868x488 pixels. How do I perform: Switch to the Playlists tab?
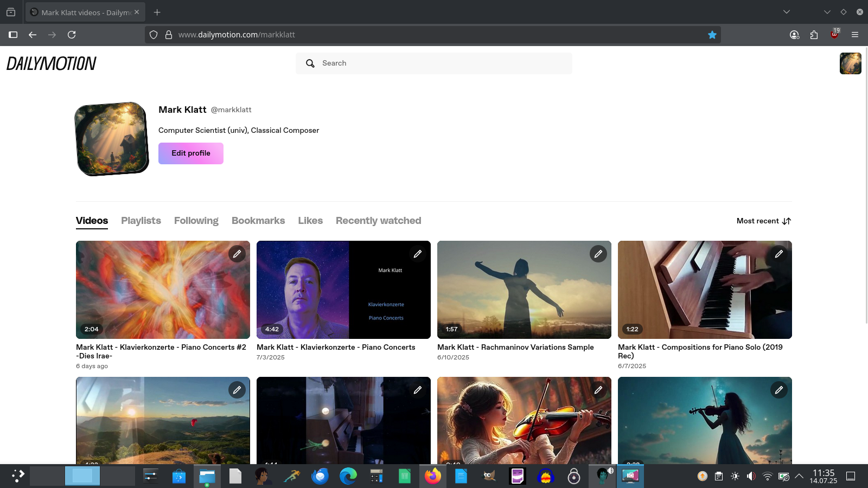(x=141, y=221)
